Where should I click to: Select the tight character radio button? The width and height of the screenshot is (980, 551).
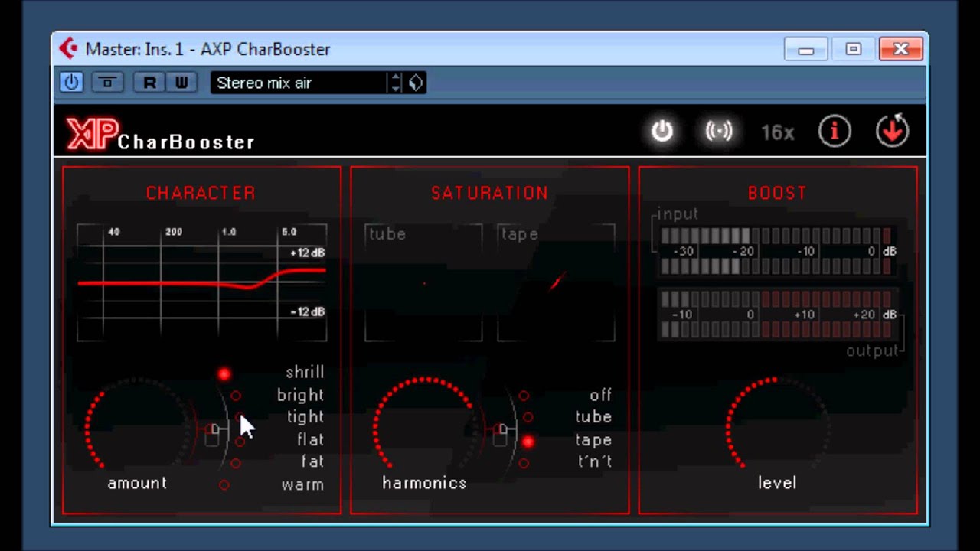point(240,418)
